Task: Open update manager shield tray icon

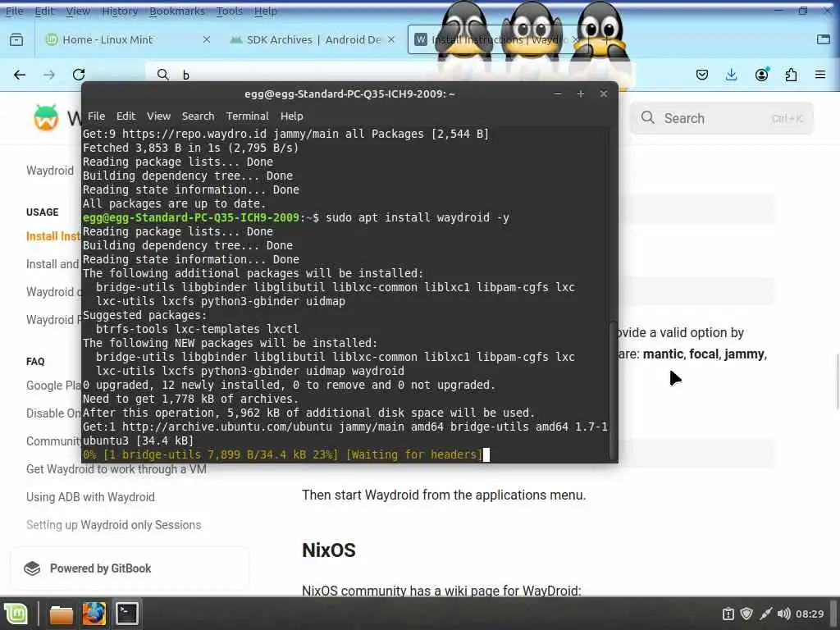Action: point(746,614)
